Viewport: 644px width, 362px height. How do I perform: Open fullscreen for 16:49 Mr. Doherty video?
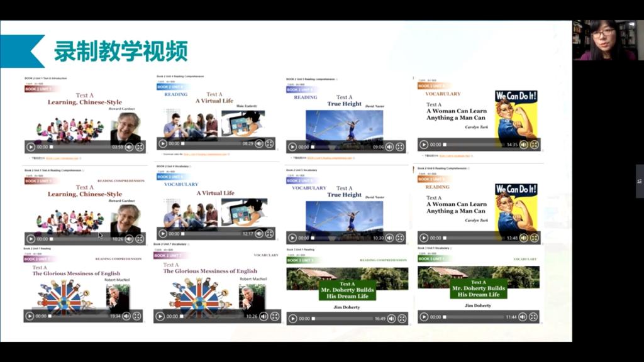[402, 319]
